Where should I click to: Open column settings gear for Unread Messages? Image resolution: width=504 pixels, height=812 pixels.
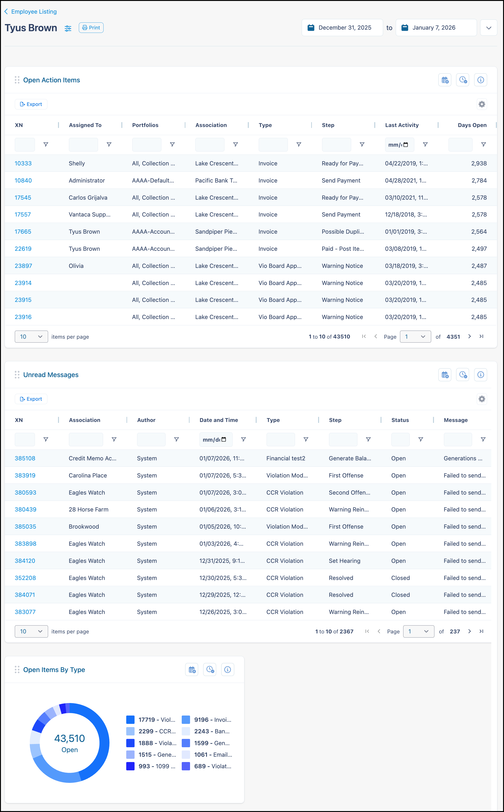pyautogui.click(x=482, y=399)
